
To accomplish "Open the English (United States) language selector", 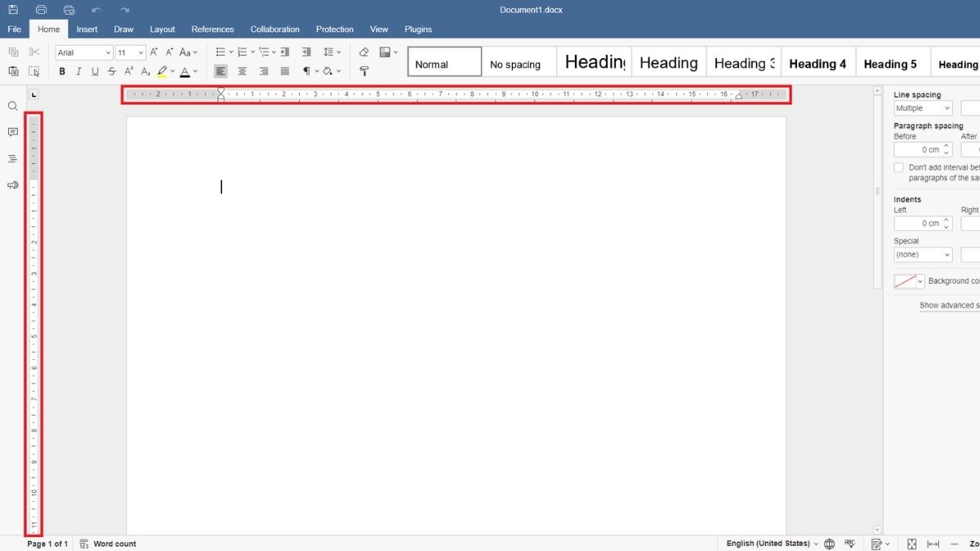I will [x=772, y=544].
